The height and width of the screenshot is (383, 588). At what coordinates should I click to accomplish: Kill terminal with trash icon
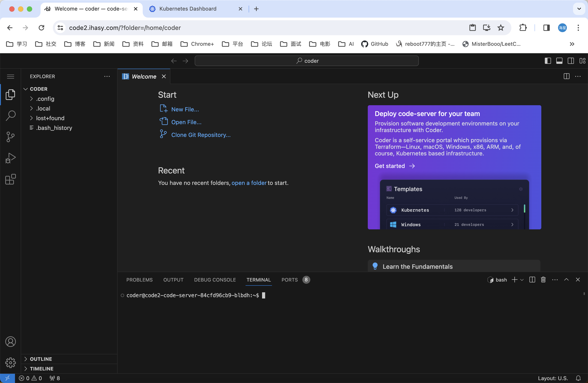[543, 280]
